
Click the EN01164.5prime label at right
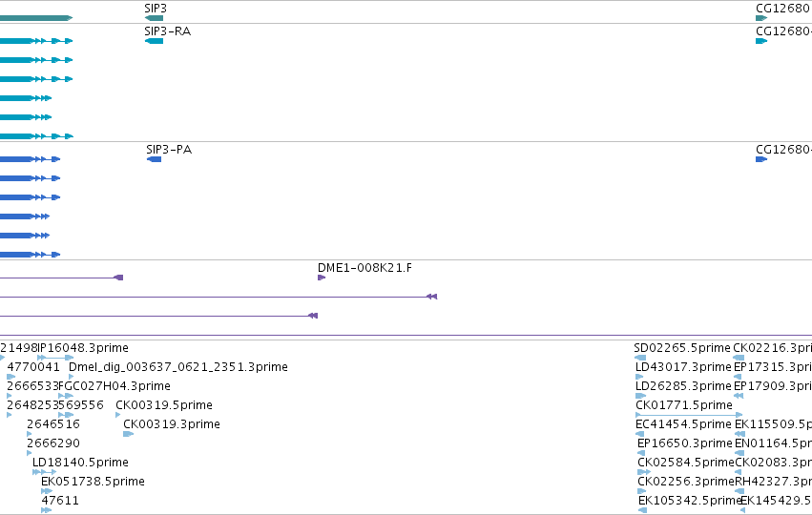[x=773, y=443]
